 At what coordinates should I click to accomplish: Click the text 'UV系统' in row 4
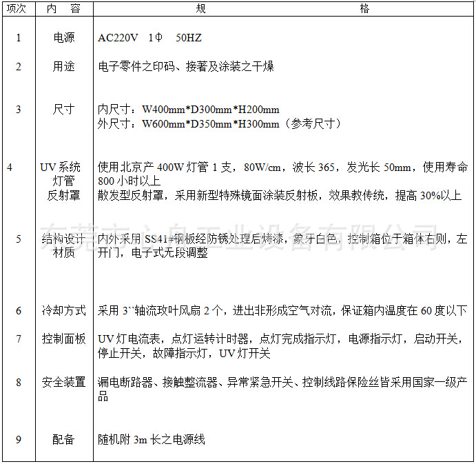click(x=60, y=167)
